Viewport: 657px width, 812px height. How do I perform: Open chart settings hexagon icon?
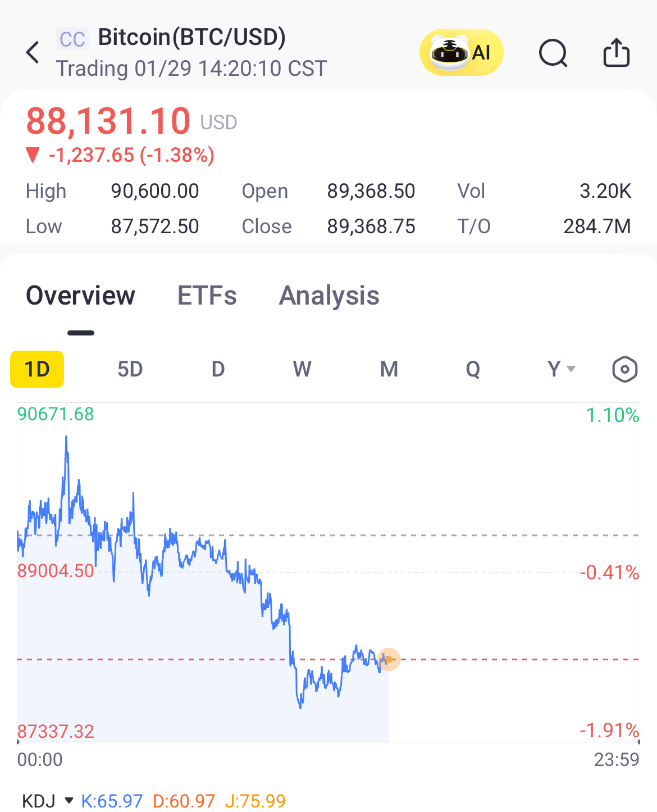(x=624, y=370)
